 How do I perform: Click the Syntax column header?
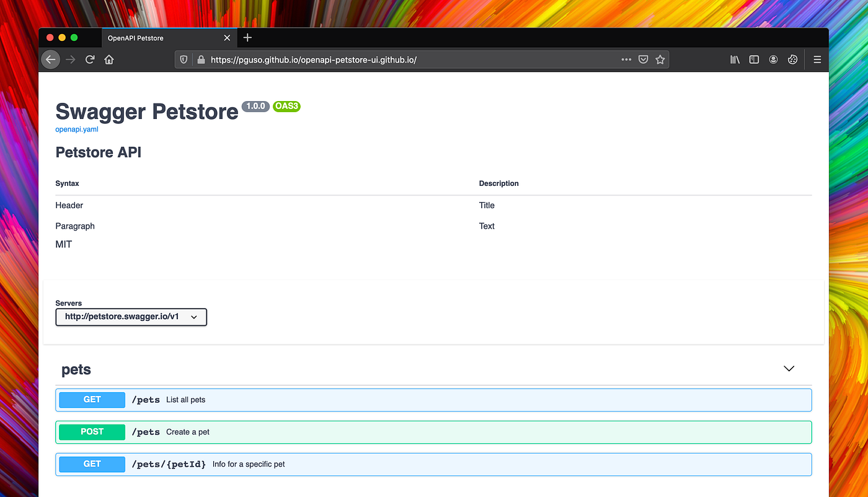(67, 183)
